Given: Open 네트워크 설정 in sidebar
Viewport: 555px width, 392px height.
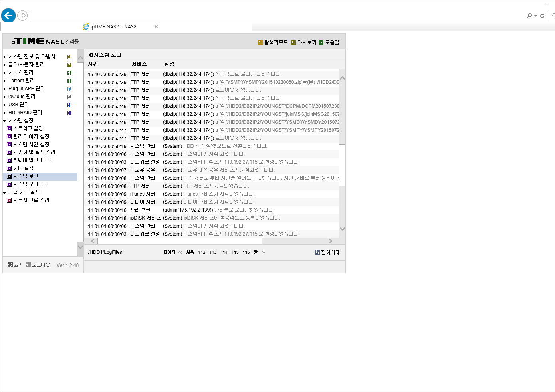Looking at the screenshot, I should (28, 129).
